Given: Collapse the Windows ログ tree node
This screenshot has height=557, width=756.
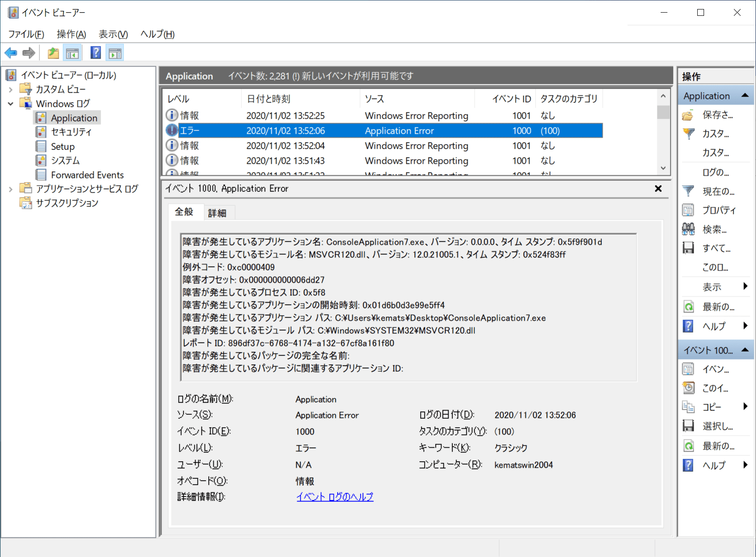Looking at the screenshot, I should pos(10,103).
